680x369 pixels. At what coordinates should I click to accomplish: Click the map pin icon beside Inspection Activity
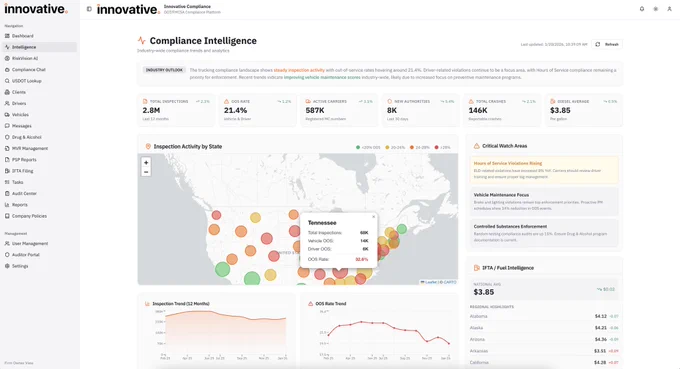(148, 147)
